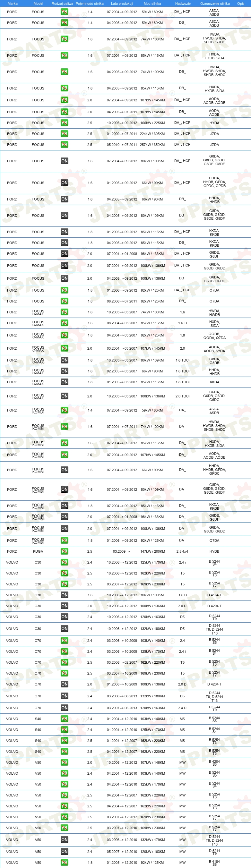Click ON icon in Volvo C70 2.4 D row
This screenshot has height=868, width=251.
pos(65,708)
